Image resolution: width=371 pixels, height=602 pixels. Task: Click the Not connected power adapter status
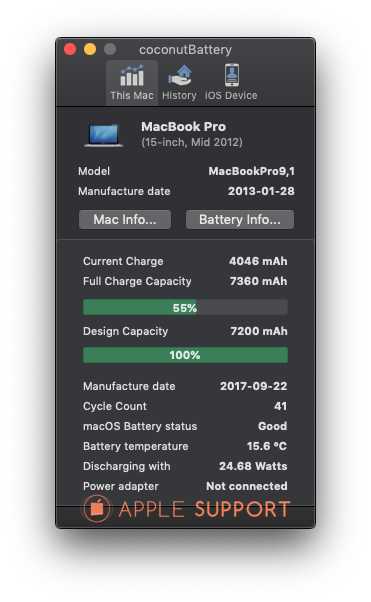pos(247,486)
